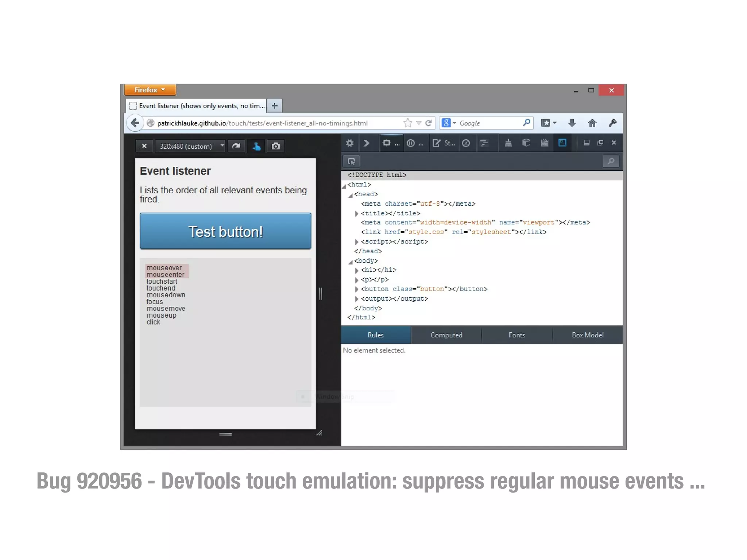Expand the script node
This screenshot has width=747, height=560.
pos(357,242)
